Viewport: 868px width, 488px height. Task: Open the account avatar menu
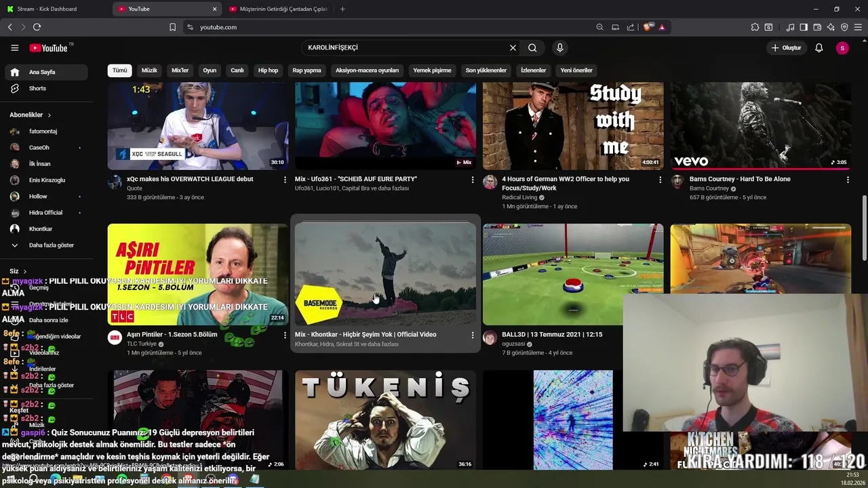(842, 47)
